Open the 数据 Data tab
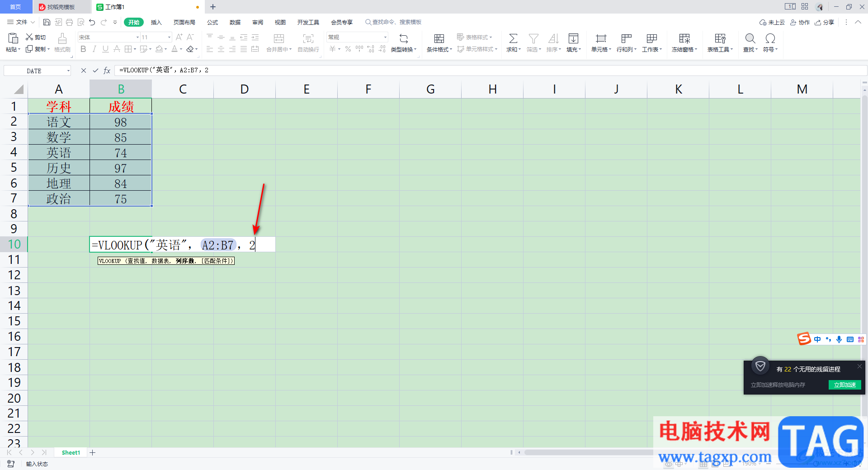This screenshot has width=868, height=470. pos(235,22)
